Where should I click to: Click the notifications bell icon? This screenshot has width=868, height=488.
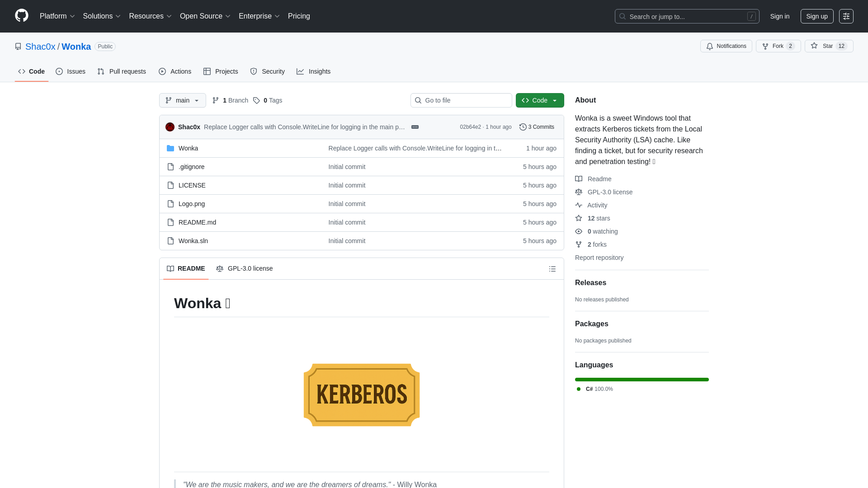[710, 46]
